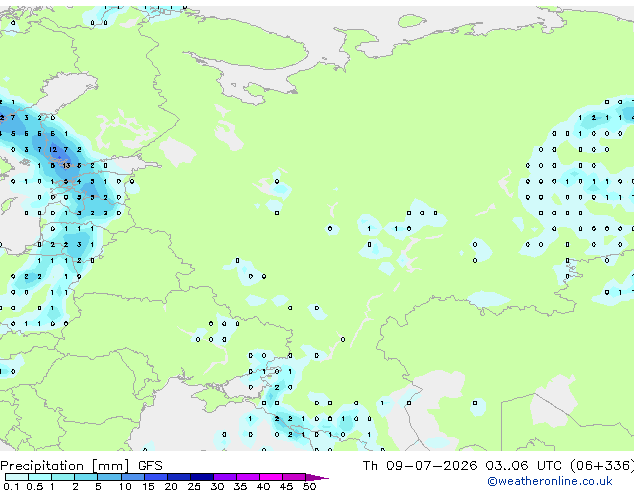Click the legend label '25'
This screenshot has height=490, width=634.
click(194, 486)
